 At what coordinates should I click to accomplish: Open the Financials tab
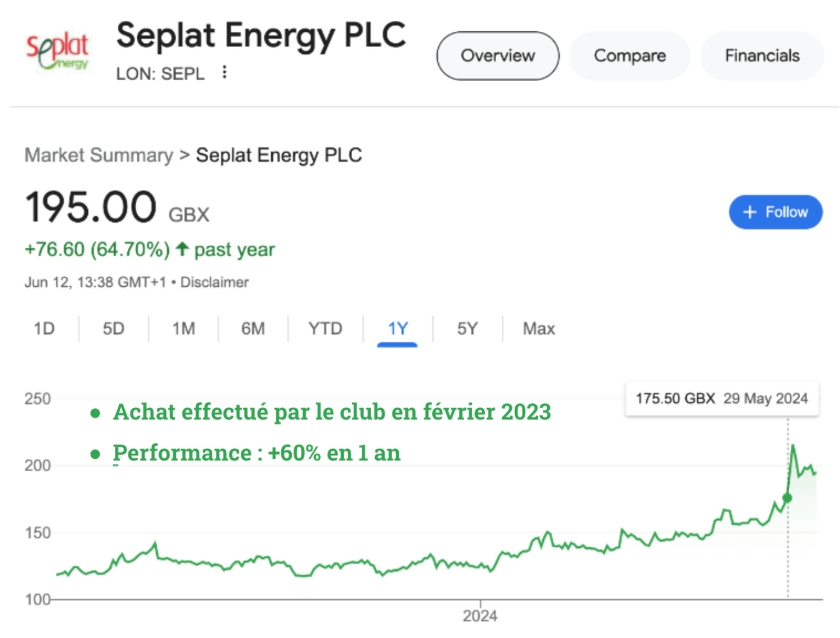(x=762, y=55)
